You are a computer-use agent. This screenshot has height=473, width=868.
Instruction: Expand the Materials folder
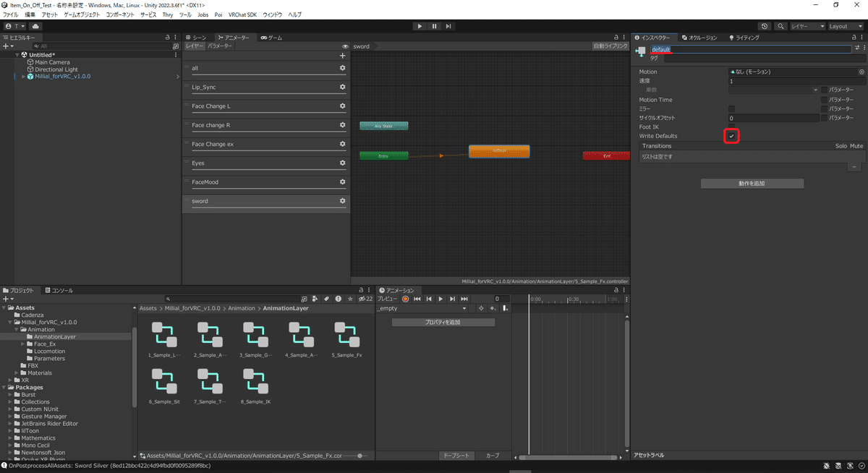[17, 373]
